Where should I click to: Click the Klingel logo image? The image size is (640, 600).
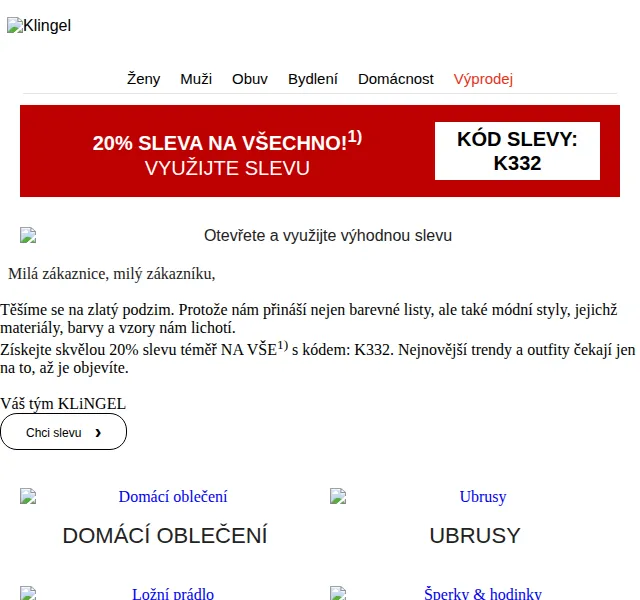(x=39, y=25)
